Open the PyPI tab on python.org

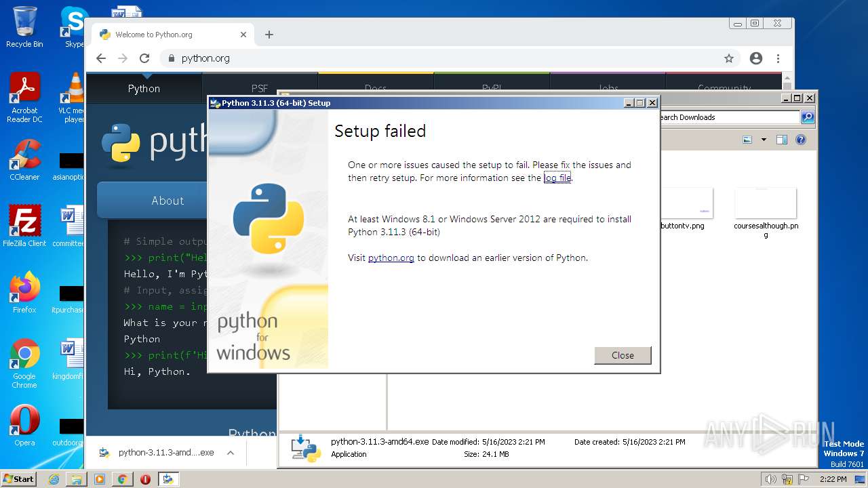(492, 88)
